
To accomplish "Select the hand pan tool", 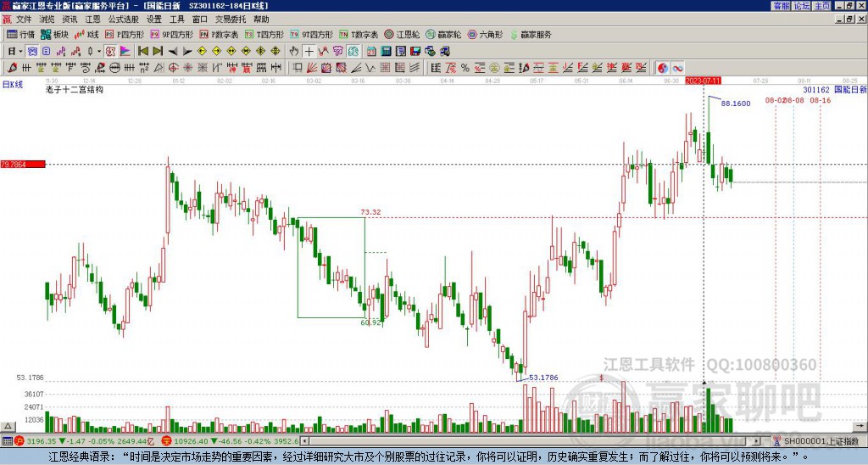I will point(294,52).
